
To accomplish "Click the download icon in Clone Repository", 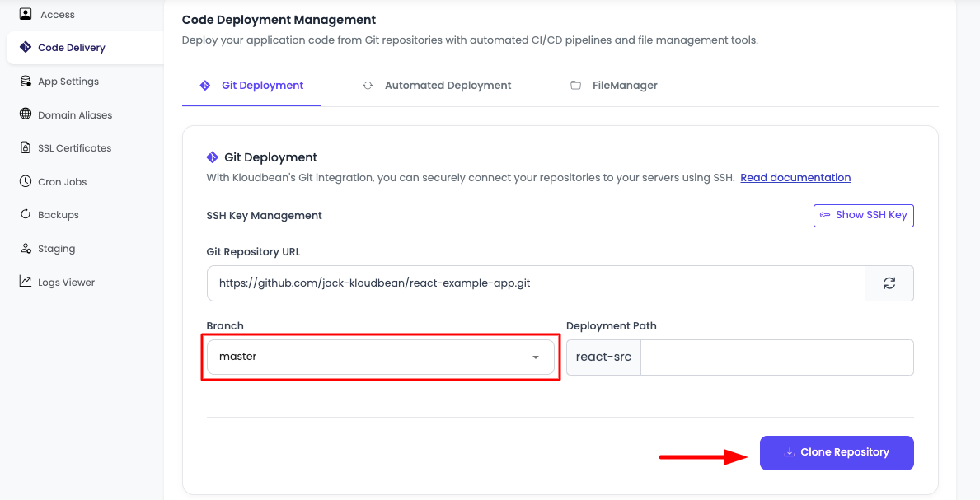I will click(789, 452).
